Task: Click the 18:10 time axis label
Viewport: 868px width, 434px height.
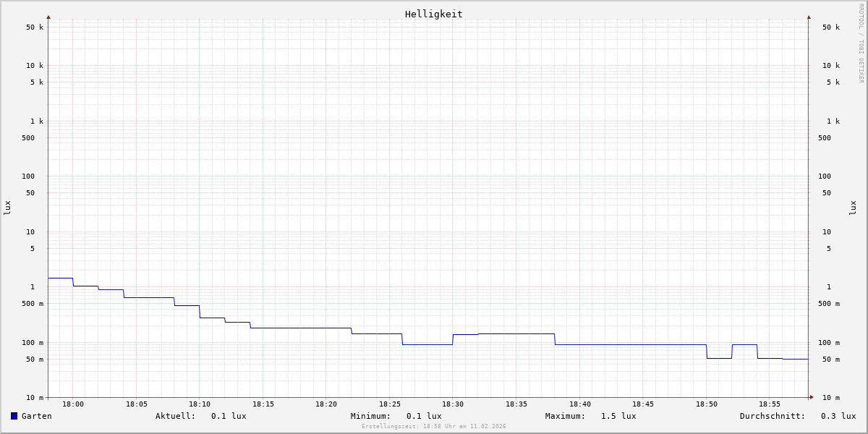Action: pos(200,404)
